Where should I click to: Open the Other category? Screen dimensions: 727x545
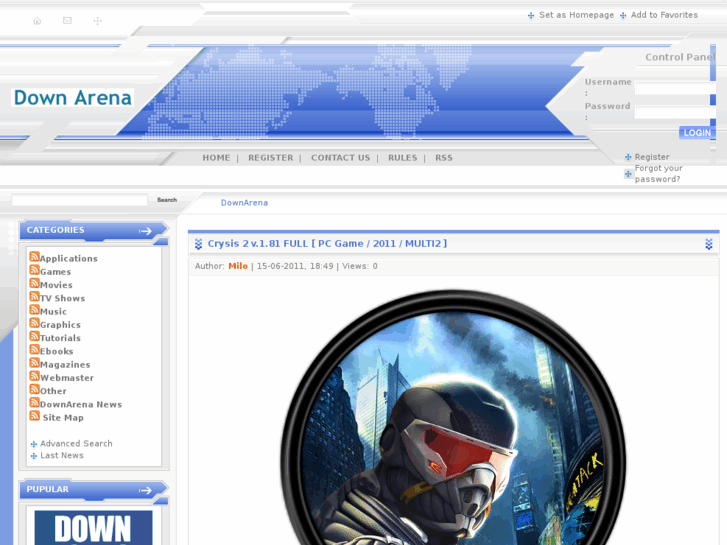coord(53,391)
